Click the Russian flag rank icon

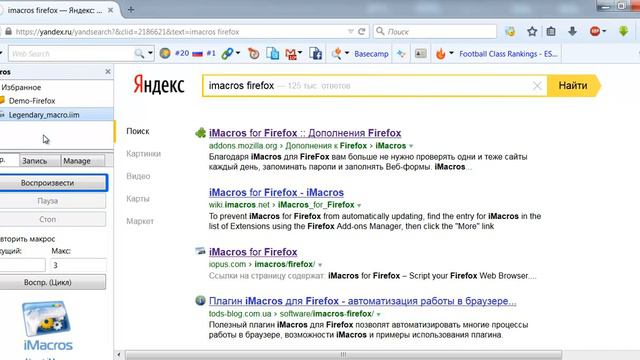click(198, 53)
